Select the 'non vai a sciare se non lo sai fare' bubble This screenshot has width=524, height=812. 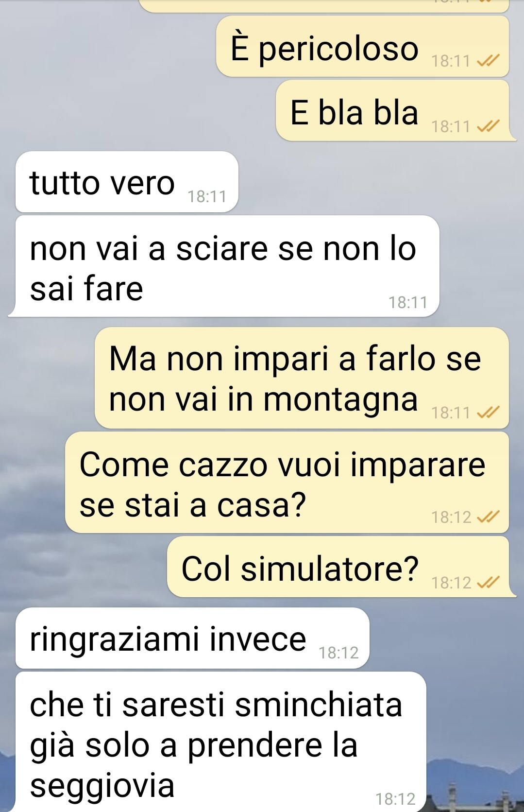click(224, 266)
